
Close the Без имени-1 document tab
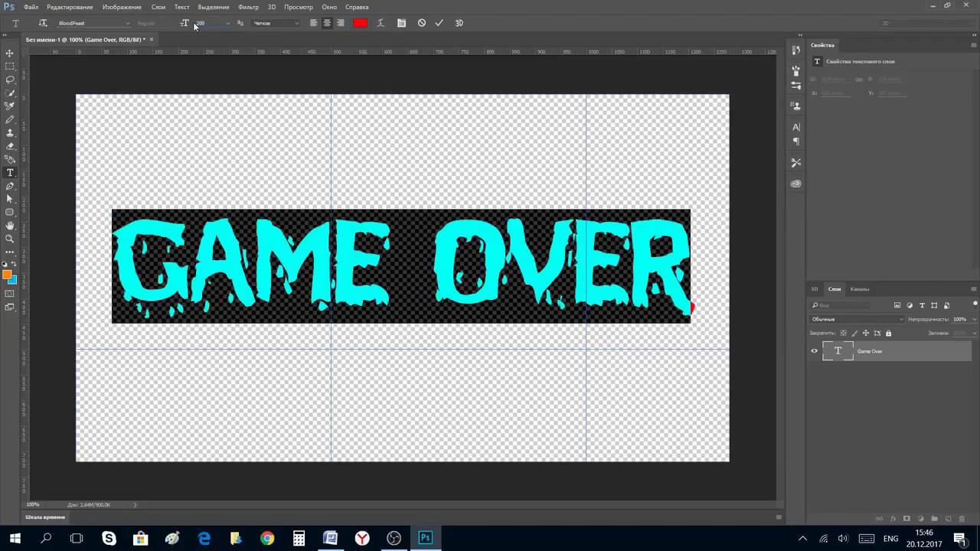[152, 39]
